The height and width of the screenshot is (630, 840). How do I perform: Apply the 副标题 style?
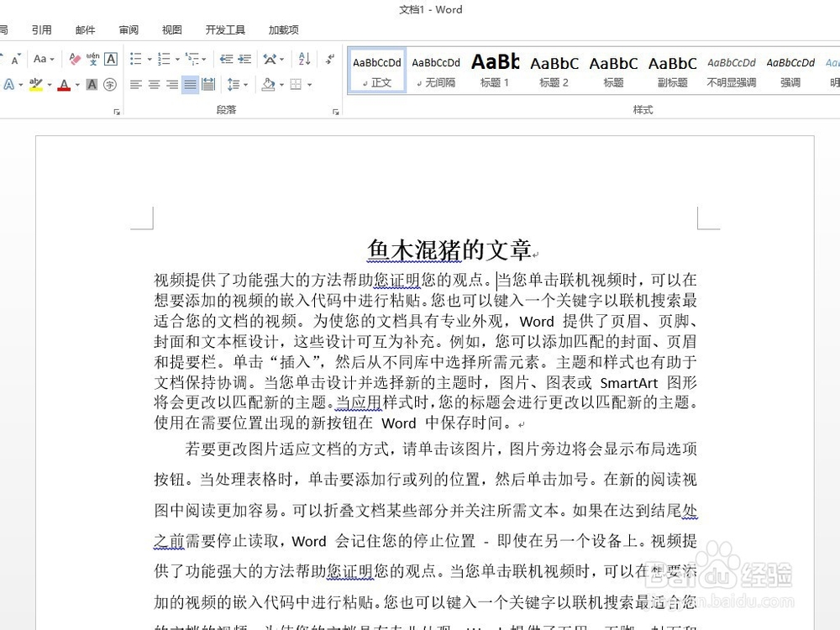pos(672,71)
